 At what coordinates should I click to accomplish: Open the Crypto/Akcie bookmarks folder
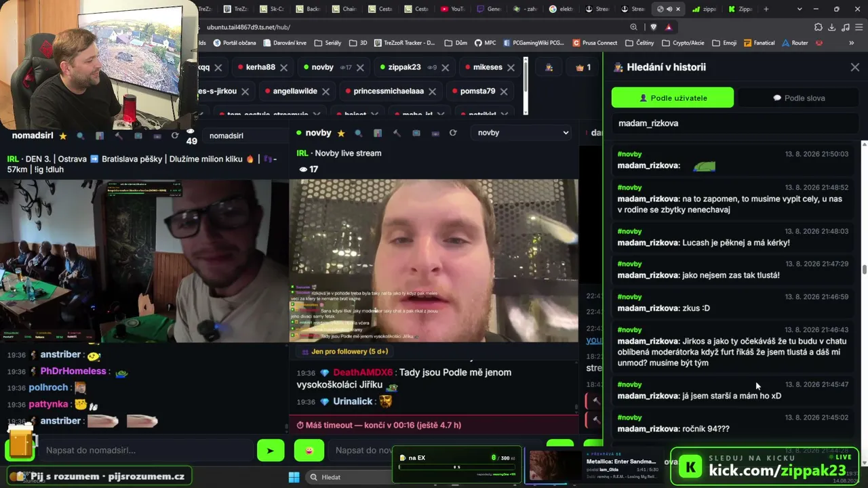[x=683, y=43]
